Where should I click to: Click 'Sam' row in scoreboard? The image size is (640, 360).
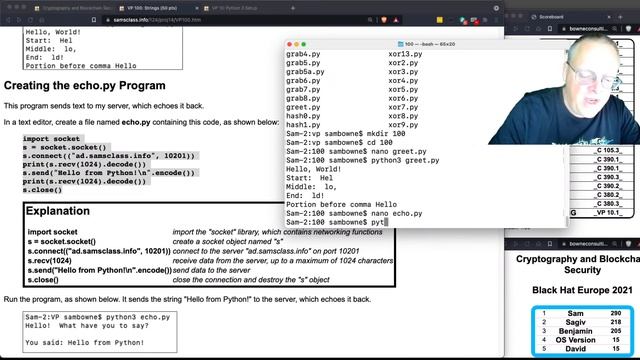[x=582, y=313]
